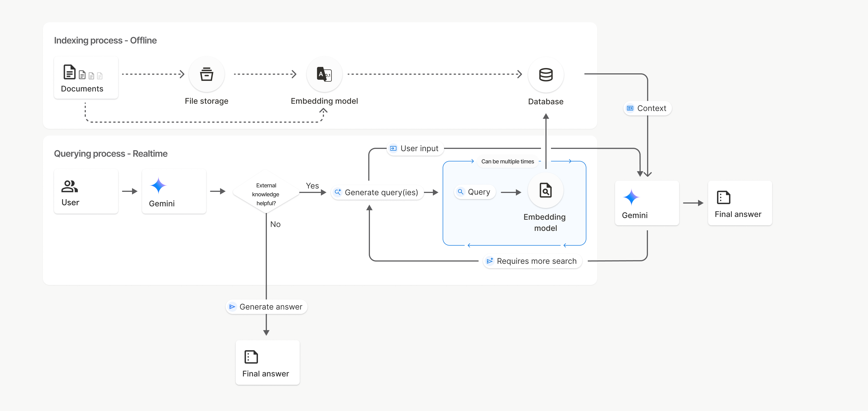The width and height of the screenshot is (868, 411).
Task: Click the User people icon
Action: [x=70, y=186]
